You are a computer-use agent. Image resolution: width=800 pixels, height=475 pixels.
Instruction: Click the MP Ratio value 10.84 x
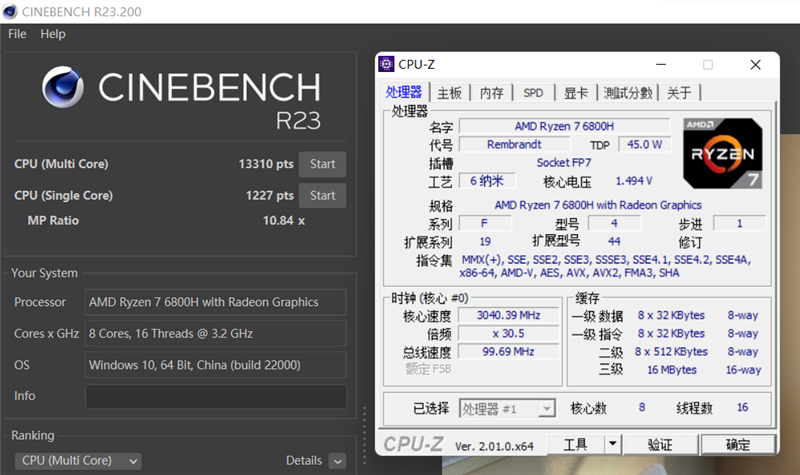tap(284, 221)
